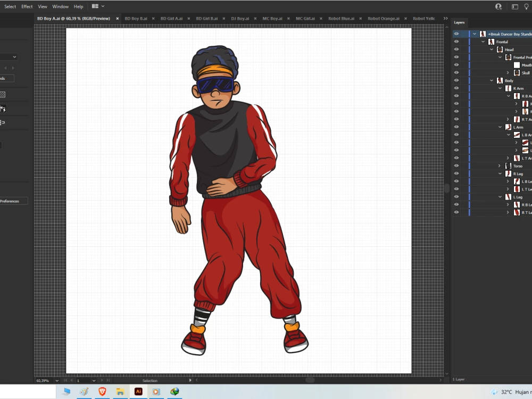Viewport: 532px width, 399px height.
Task: Collapse the Break Dancer Boy Standing layer
Action: (475, 34)
